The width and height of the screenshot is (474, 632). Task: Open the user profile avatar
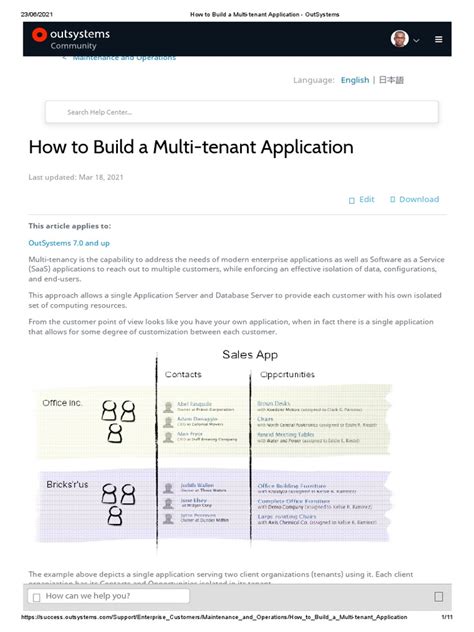(x=399, y=39)
